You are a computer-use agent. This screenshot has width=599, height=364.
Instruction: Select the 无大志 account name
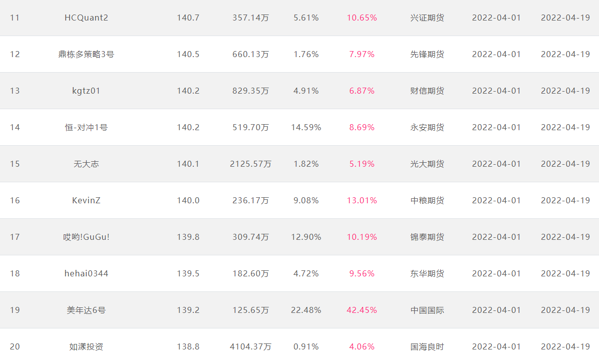[x=86, y=164]
